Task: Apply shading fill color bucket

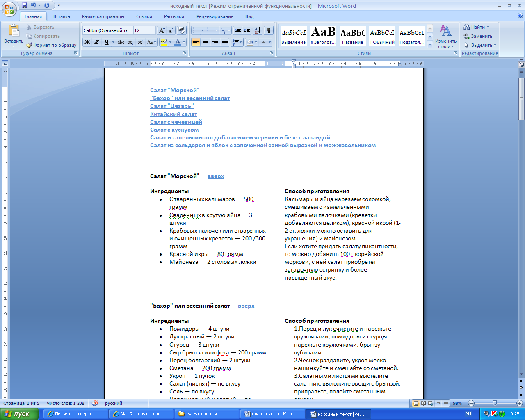Action: (250, 42)
